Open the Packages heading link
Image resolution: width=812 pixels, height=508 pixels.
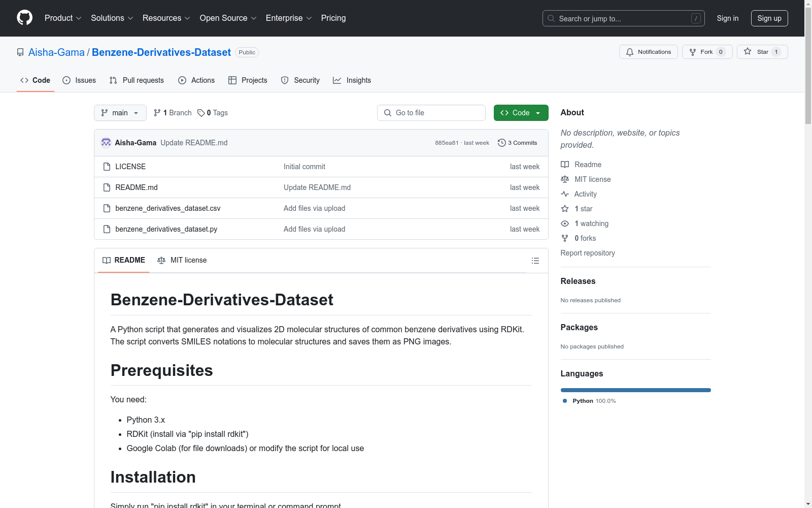coord(579,328)
